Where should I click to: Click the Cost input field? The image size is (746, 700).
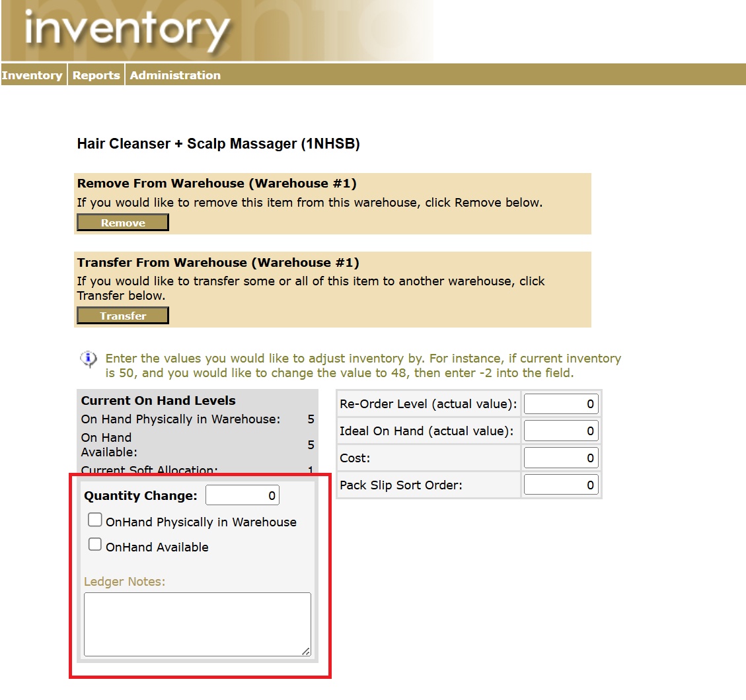coord(560,458)
